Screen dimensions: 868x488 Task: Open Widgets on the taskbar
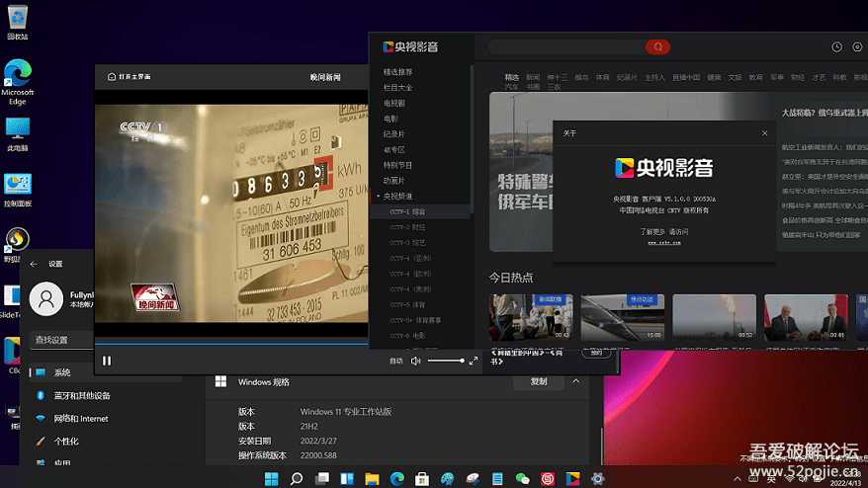point(347,478)
